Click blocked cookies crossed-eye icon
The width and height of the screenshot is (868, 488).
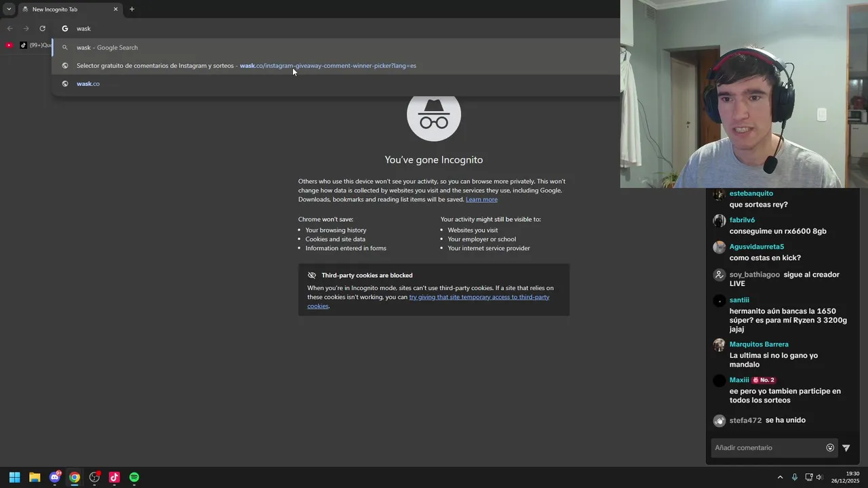point(312,275)
